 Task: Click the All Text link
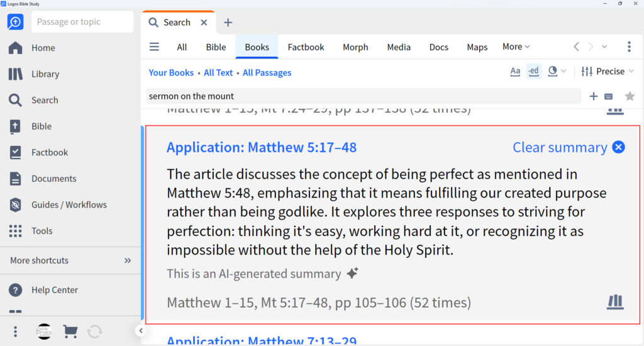pyautogui.click(x=218, y=73)
